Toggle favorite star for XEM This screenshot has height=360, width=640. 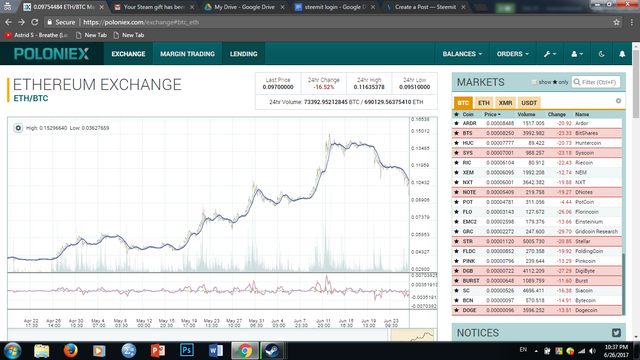coord(456,172)
